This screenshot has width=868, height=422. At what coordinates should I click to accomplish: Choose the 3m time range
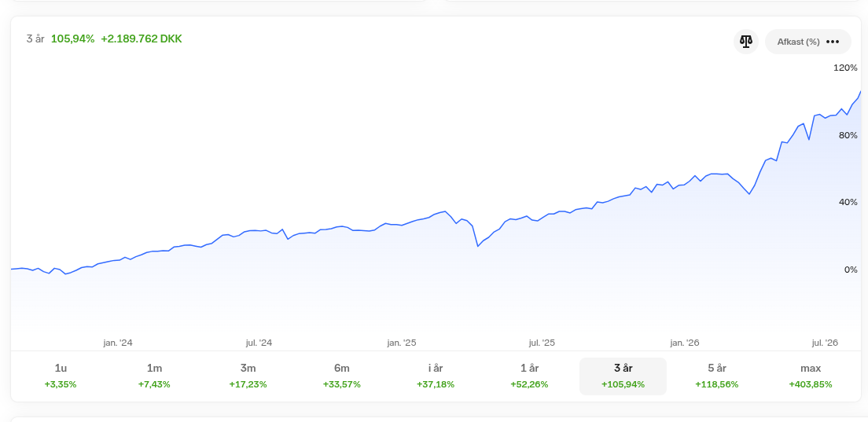(248, 376)
